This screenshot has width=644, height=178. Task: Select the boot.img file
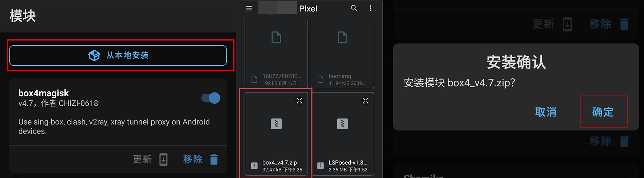click(342, 54)
